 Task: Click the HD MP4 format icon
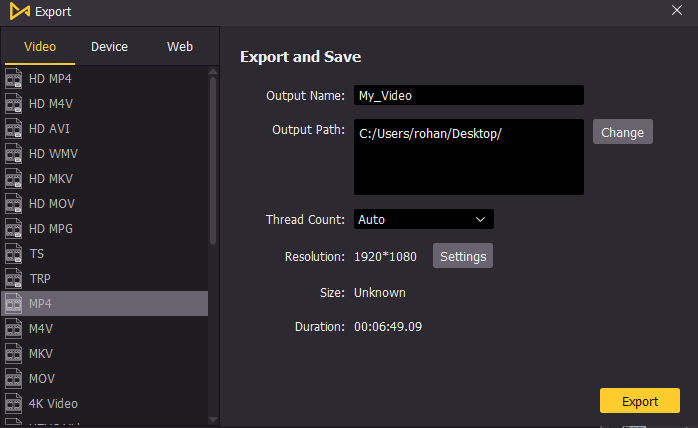[x=13, y=79]
